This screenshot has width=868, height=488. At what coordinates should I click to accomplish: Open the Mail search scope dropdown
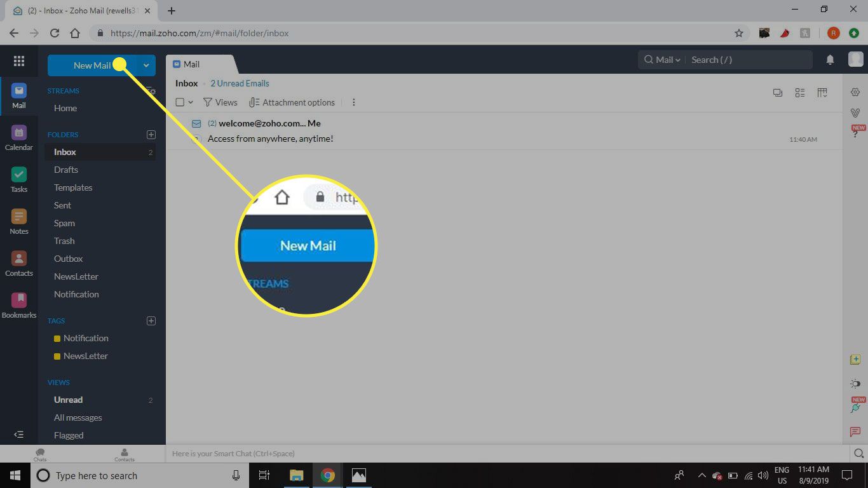(x=663, y=60)
